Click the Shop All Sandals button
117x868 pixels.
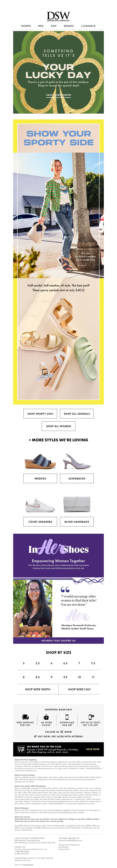click(x=77, y=413)
